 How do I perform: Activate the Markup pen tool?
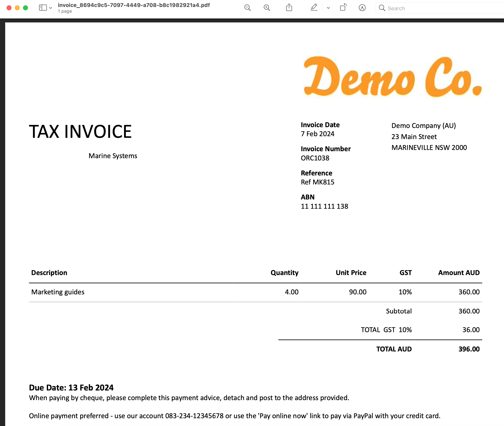314,8
